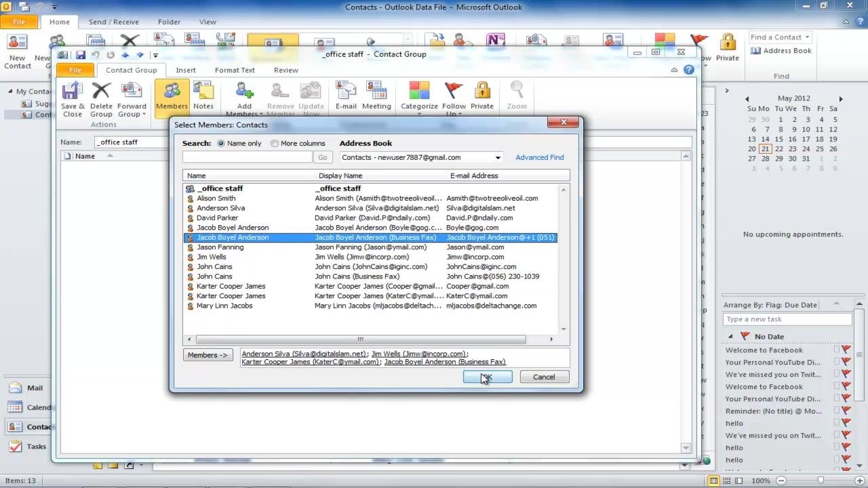Open the Address Book dropdown list
This screenshot has width=868, height=488.
pos(498,157)
